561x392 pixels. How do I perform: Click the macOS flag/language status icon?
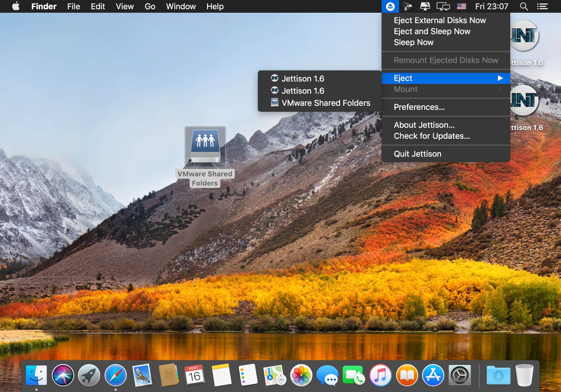pos(462,6)
